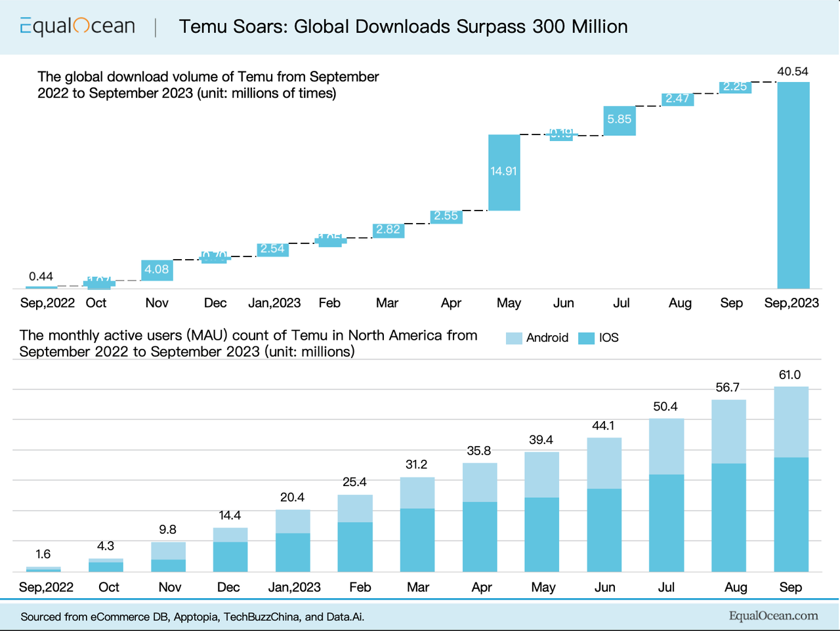Click the 9.8 MAU value label
The image size is (840, 631).
click(x=168, y=529)
